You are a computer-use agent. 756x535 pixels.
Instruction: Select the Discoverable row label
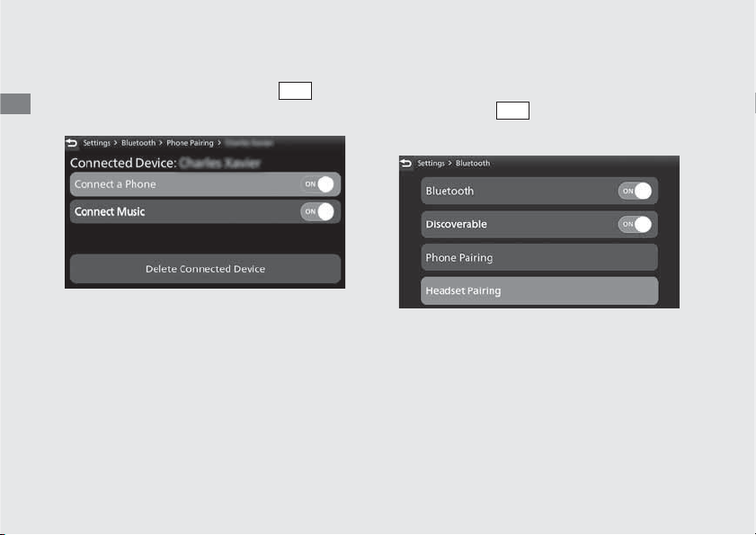pos(456,224)
